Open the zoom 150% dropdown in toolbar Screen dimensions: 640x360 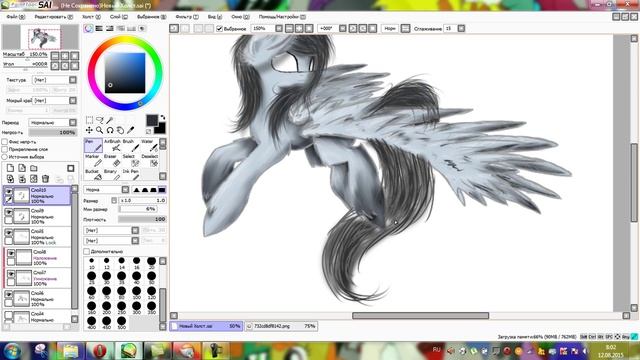click(279, 29)
